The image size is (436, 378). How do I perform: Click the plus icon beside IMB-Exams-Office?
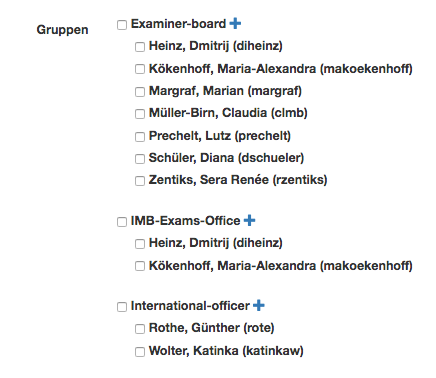coord(249,220)
